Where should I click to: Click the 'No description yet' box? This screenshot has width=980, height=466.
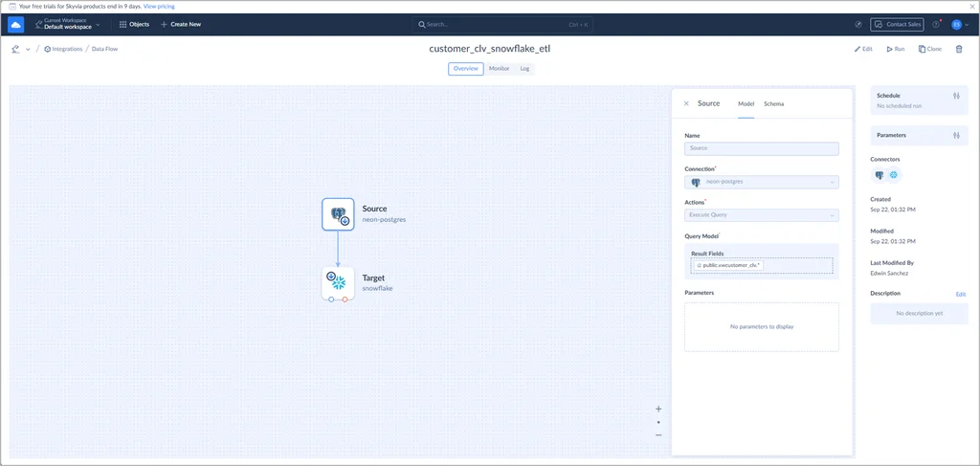click(920, 314)
